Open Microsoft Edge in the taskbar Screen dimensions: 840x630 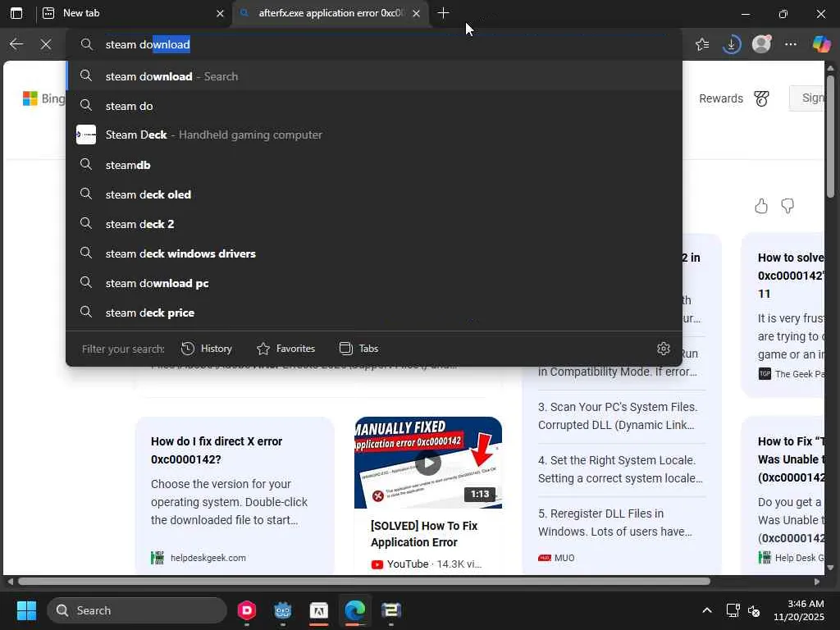(354, 610)
